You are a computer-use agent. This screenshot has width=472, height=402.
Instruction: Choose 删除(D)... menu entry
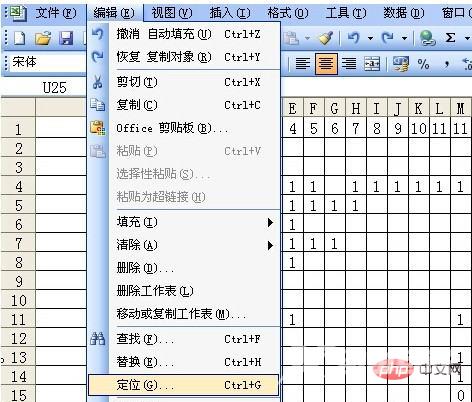(184, 268)
